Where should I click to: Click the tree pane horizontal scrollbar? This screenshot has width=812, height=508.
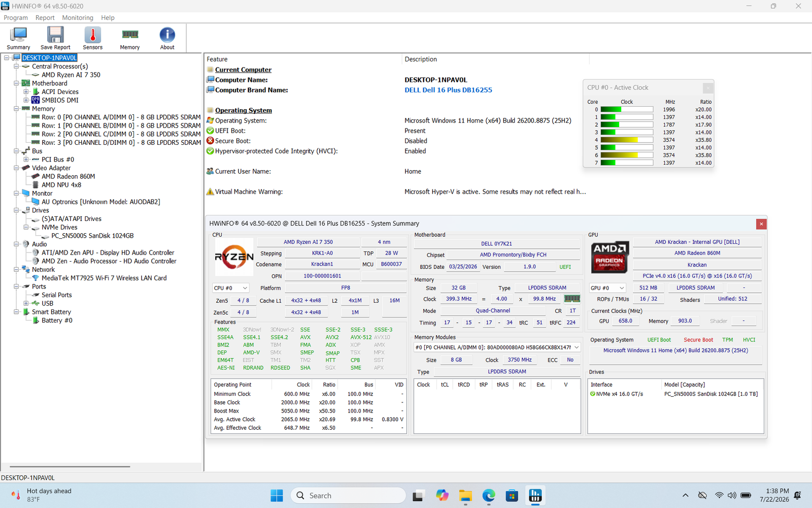(x=70, y=466)
